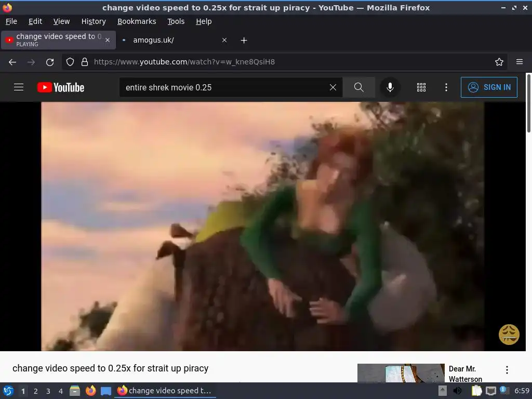Click the video title below the player
532x399 pixels.
click(x=110, y=368)
